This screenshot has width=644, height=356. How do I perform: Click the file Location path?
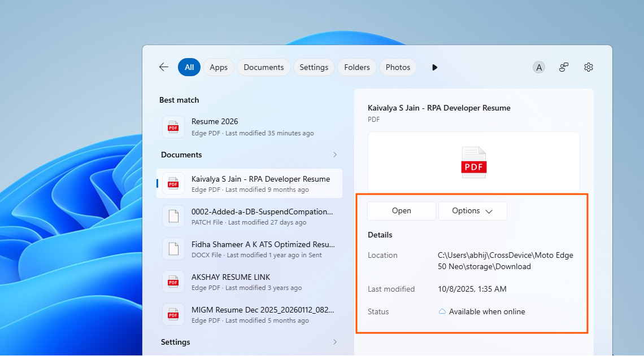[x=506, y=261]
